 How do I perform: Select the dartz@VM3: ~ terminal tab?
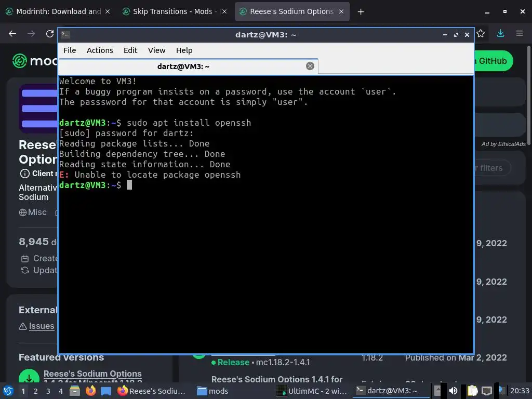pos(188,66)
